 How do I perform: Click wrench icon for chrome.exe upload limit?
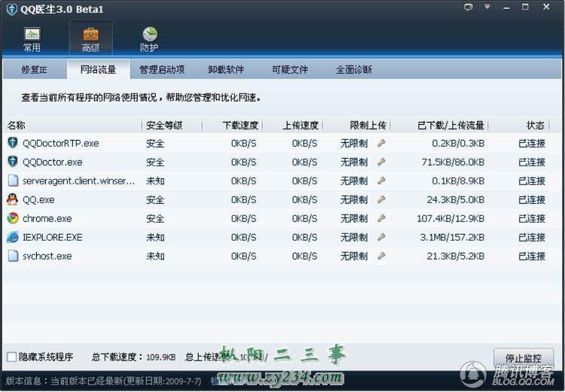click(382, 218)
